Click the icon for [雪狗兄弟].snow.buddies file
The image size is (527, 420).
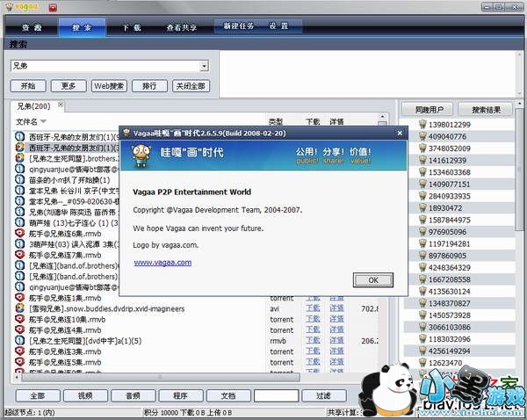coord(20,308)
